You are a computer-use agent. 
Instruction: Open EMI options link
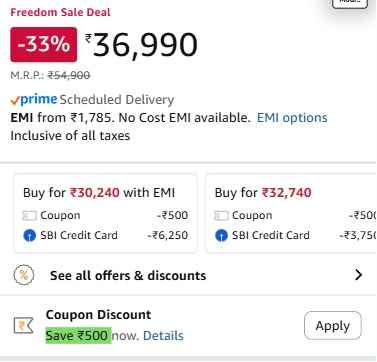pos(292,118)
